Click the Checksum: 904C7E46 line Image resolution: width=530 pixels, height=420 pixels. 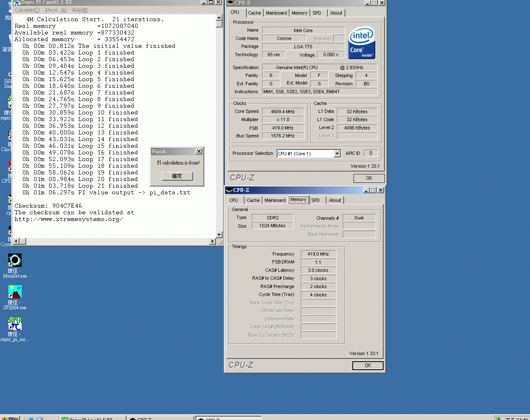(x=48, y=206)
